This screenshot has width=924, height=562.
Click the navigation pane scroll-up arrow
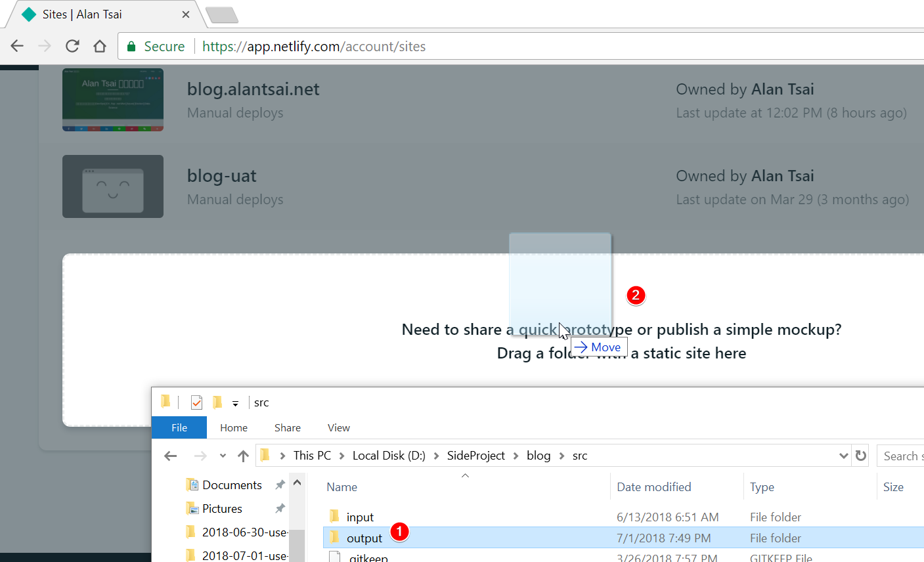tap(297, 483)
